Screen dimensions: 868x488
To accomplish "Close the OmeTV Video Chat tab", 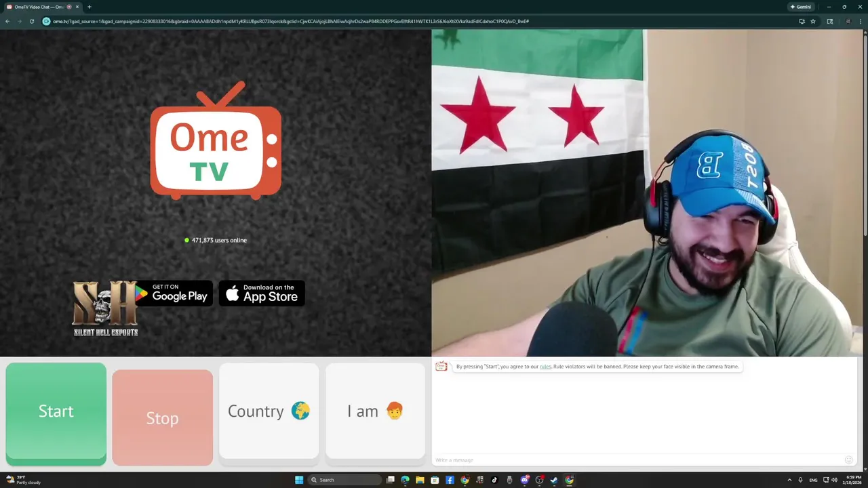I will 77,7.
